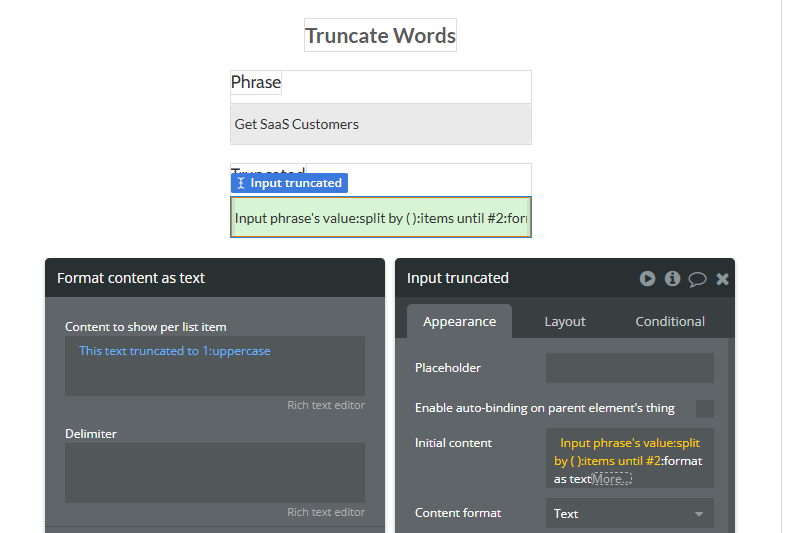This screenshot has width=797, height=533.
Task: Open Rich text editor under Delimiter
Action: coord(326,512)
